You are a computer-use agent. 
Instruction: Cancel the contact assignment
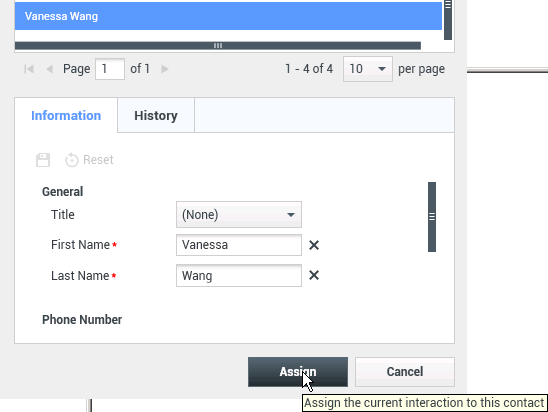[405, 372]
